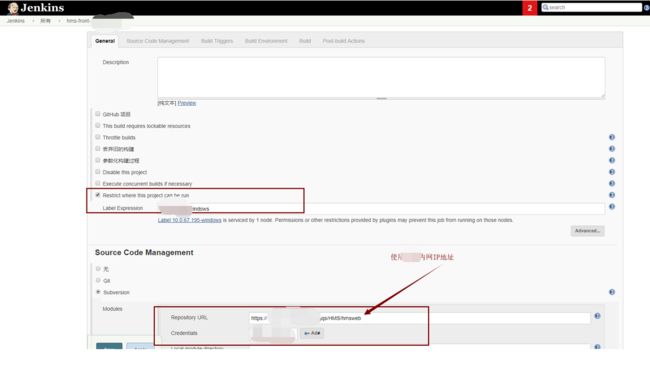Focus the Jenkins search box
The height and width of the screenshot is (375, 650).
(x=592, y=7)
